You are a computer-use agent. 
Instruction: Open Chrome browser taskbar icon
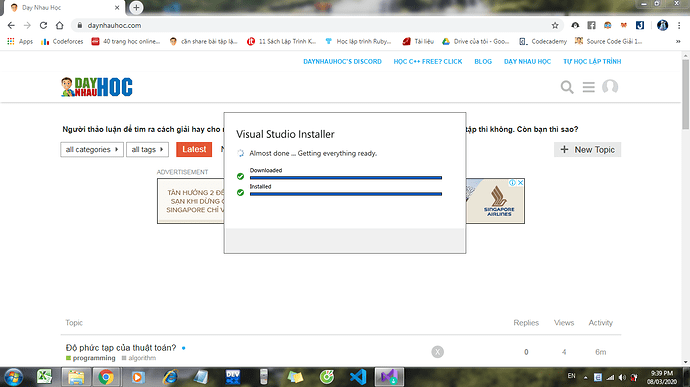106,377
